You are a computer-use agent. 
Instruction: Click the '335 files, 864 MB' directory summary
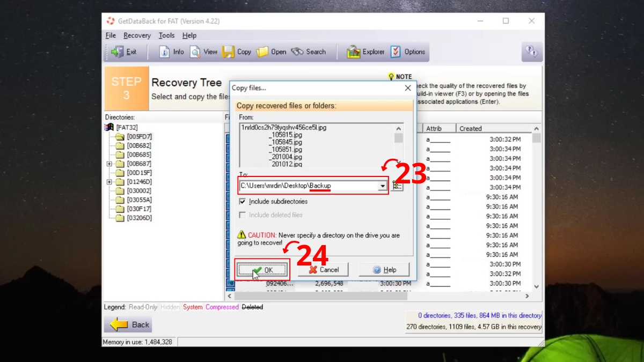480,316
